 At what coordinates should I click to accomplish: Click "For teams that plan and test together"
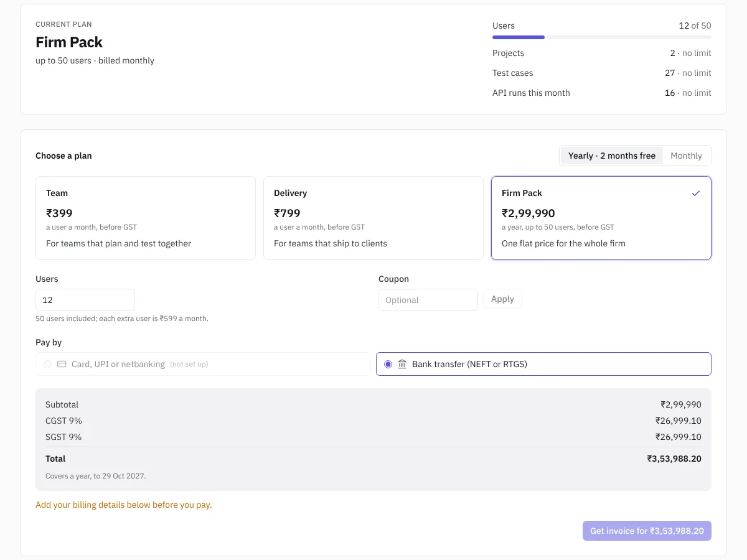(x=118, y=243)
